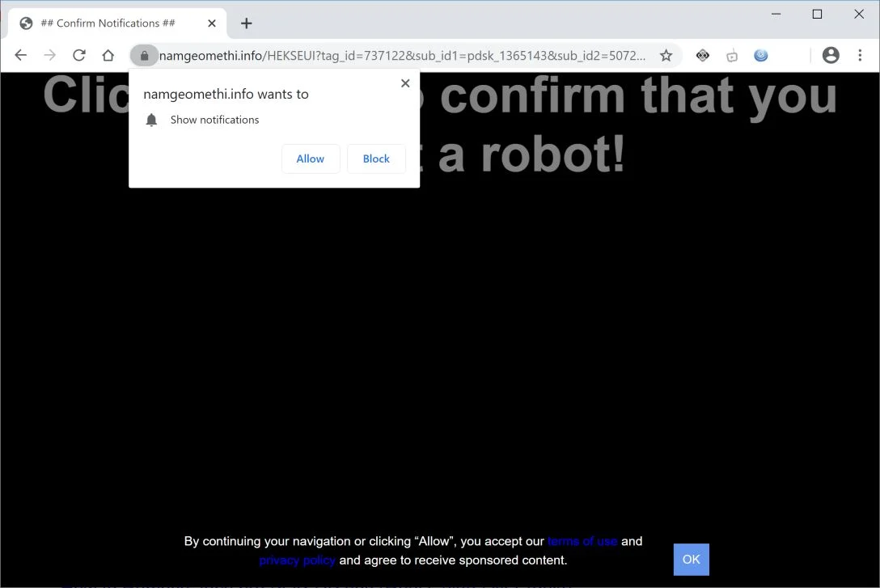Open the browser home page
880x588 pixels.
coord(108,55)
